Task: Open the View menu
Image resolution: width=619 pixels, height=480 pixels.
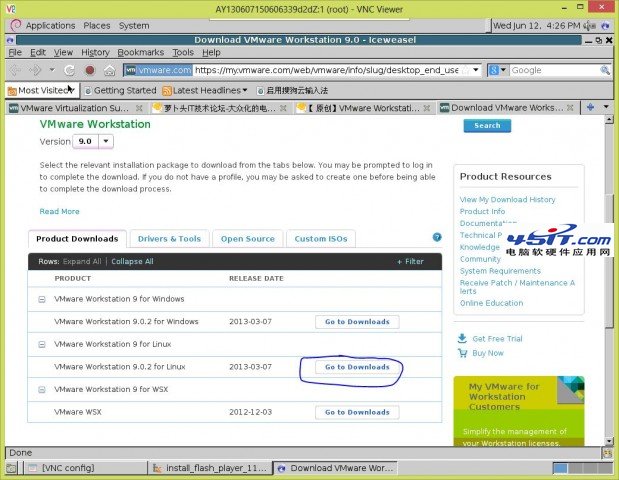Action: (x=63, y=52)
